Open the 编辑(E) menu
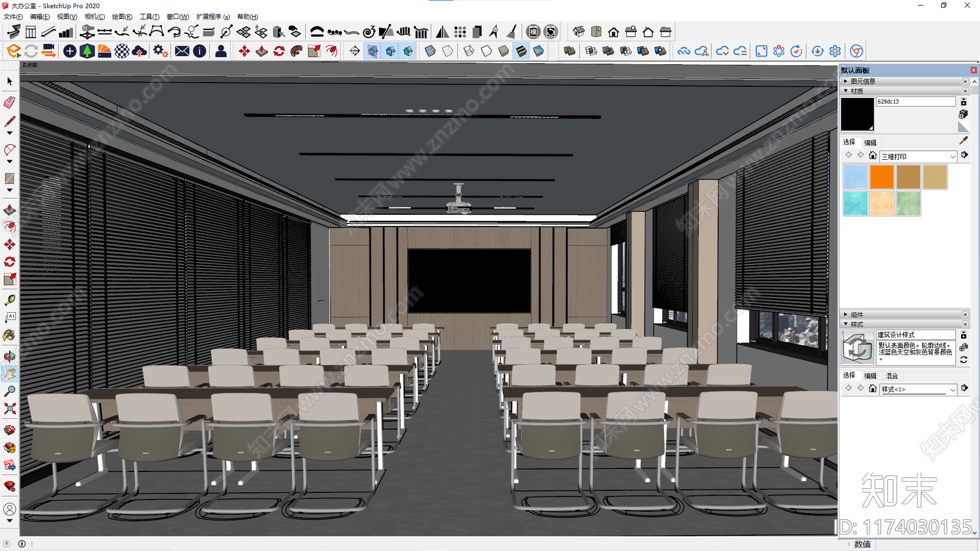980x551 pixels. pyautogui.click(x=40, y=17)
